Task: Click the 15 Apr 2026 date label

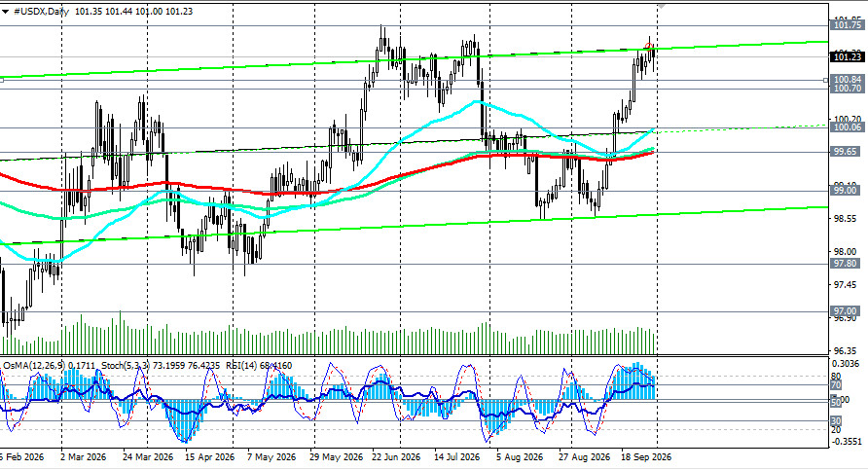Action: 210,457
